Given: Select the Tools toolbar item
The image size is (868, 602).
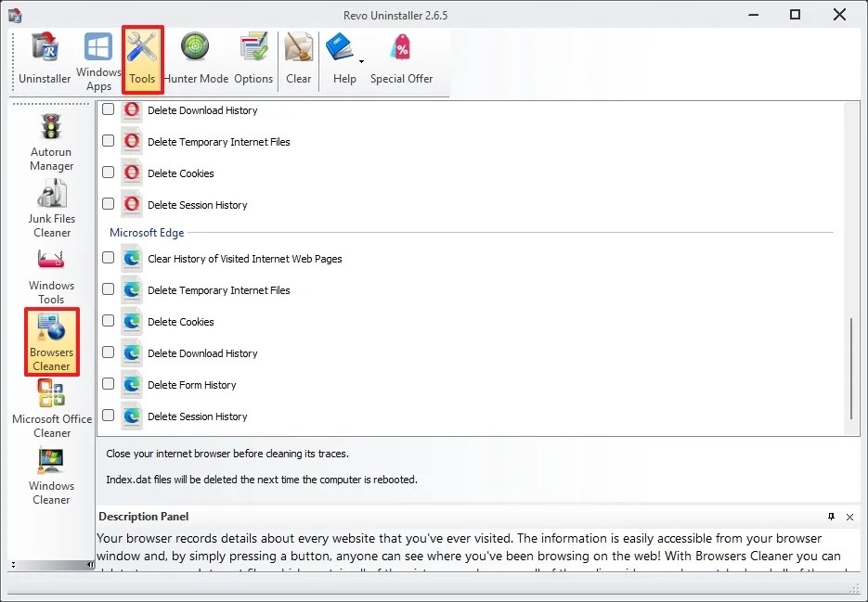Looking at the screenshot, I should (142, 58).
